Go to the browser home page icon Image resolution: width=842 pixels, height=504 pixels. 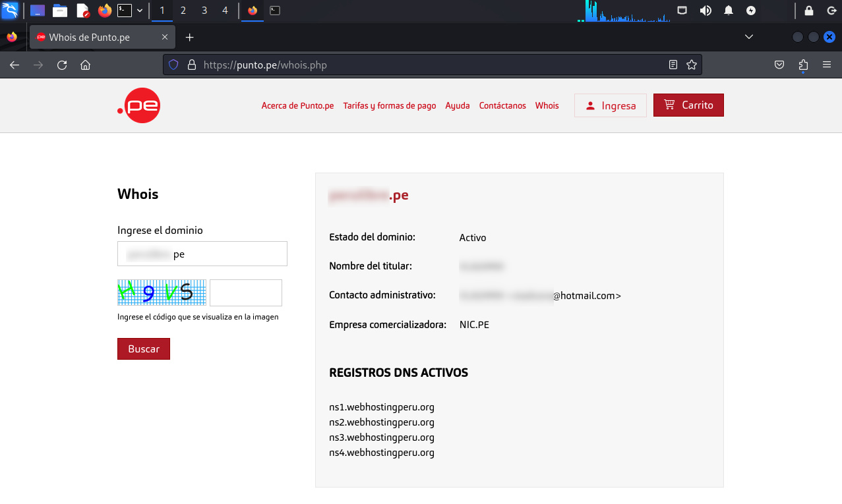[85, 65]
